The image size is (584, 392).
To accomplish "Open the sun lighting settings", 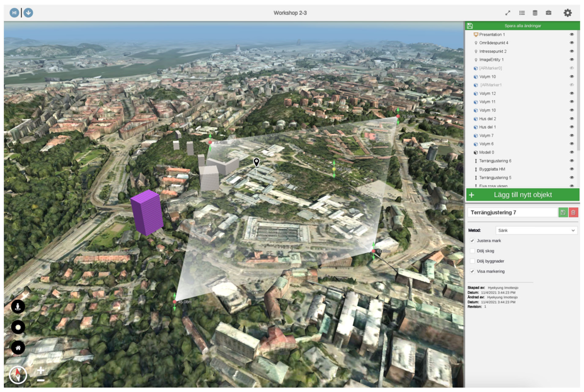I will coord(18,327).
